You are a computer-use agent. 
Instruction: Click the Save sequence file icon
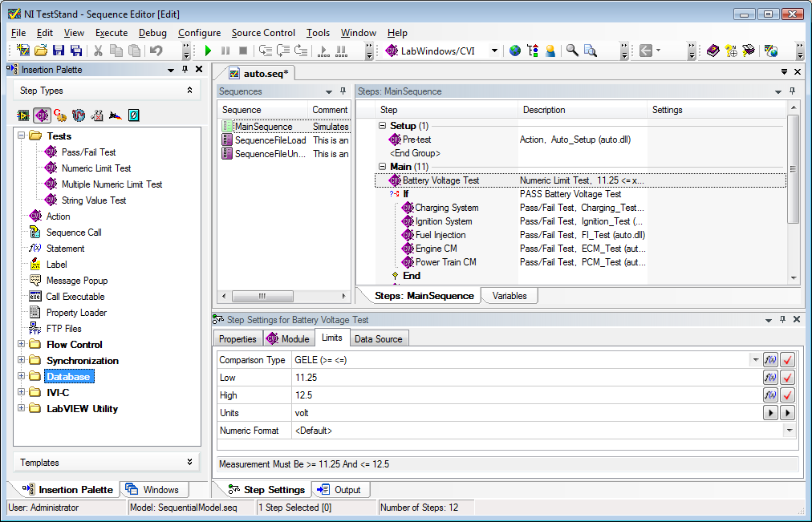[x=59, y=51]
